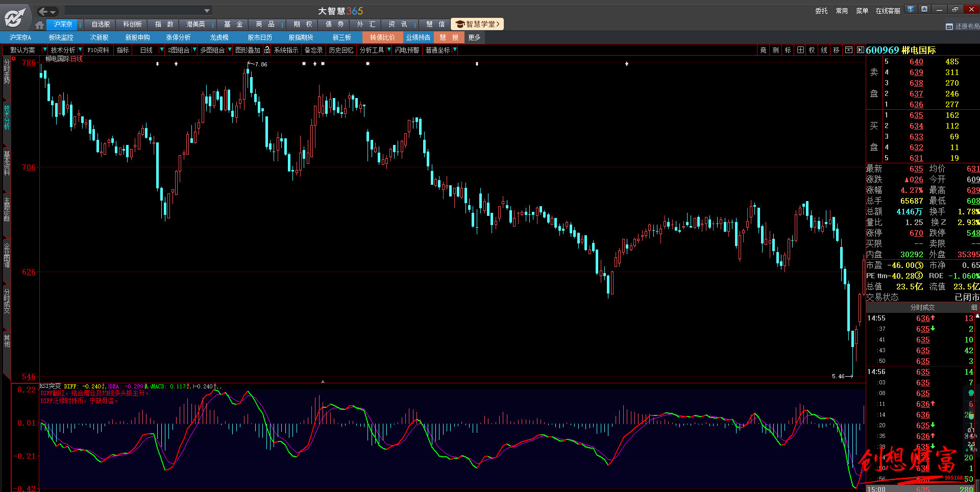Image resolution: width=980 pixels, height=492 pixels.
Task: Open the 委托 trading menu
Action: [821, 11]
